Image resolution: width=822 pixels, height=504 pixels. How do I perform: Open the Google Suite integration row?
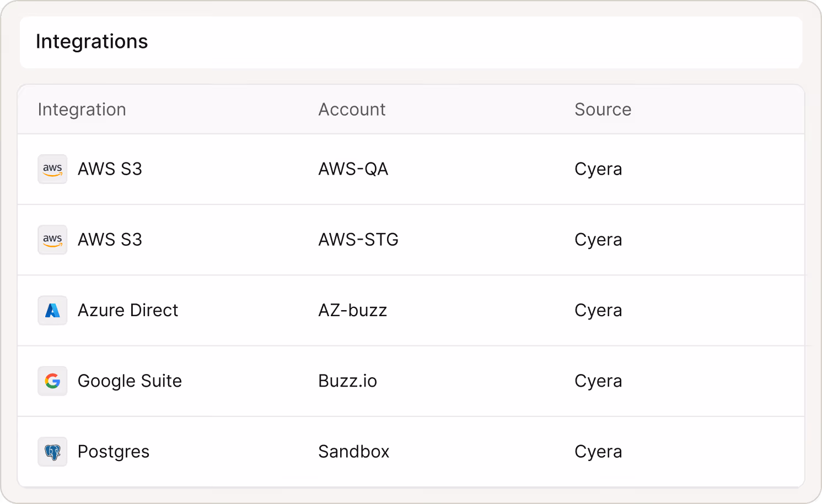coord(130,381)
